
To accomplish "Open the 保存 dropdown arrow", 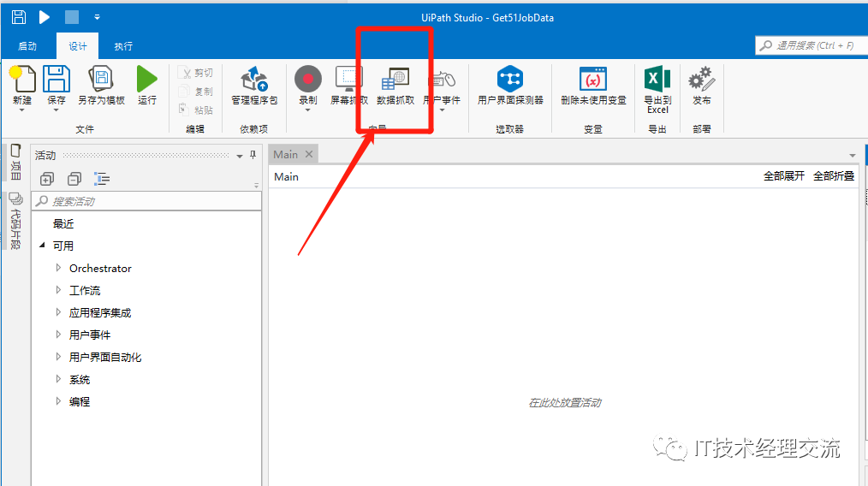I will 56,110.
